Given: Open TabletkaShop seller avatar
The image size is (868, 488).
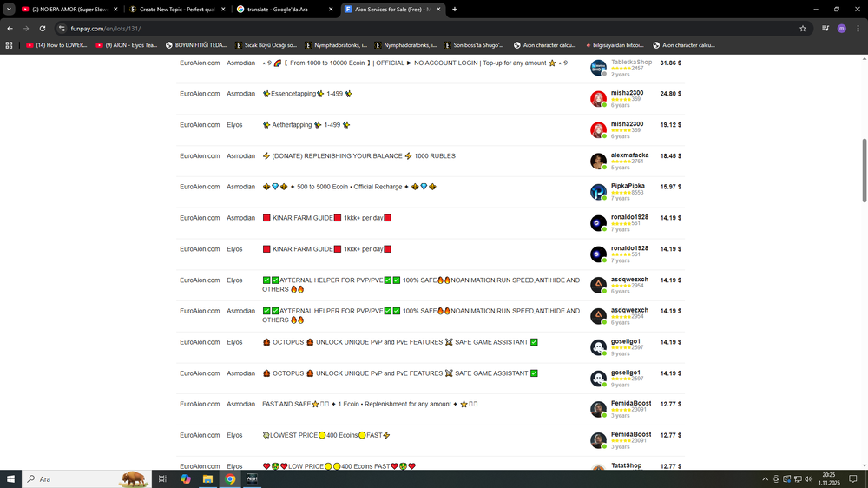Looking at the screenshot, I should click(598, 68).
